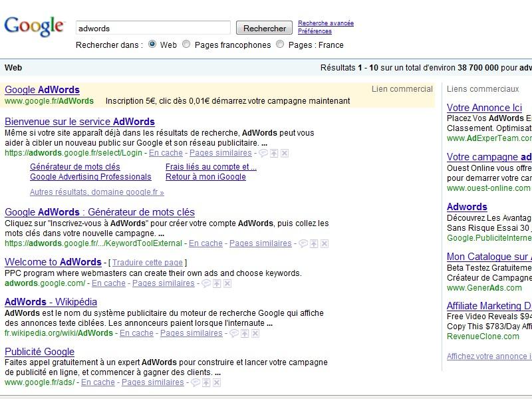Open En cache for www.google.fr/ads result
Image resolution: width=532 pixels, height=399 pixels.
pyautogui.click(x=98, y=382)
